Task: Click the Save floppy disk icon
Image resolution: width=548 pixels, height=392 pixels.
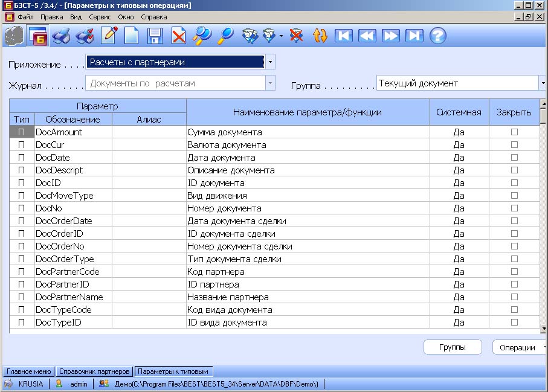Action: (155, 36)
